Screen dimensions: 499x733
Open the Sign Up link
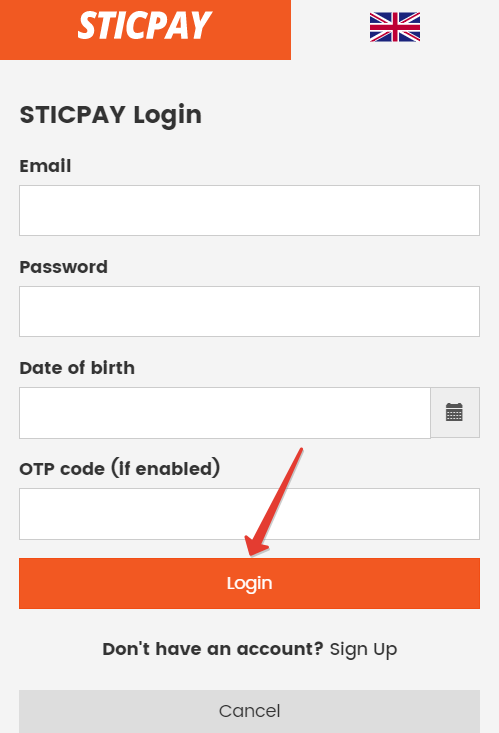pyautogui.click(x=363, y=649)
